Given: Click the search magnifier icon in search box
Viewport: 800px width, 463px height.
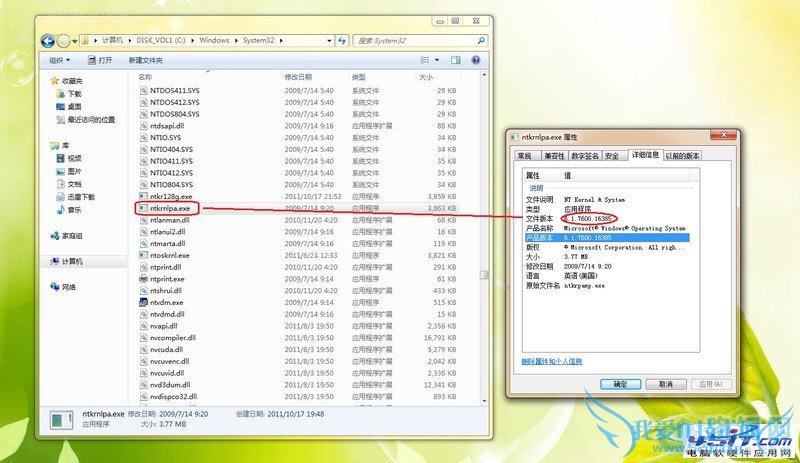Looking at the screenshot, I should tap(481, 40).
